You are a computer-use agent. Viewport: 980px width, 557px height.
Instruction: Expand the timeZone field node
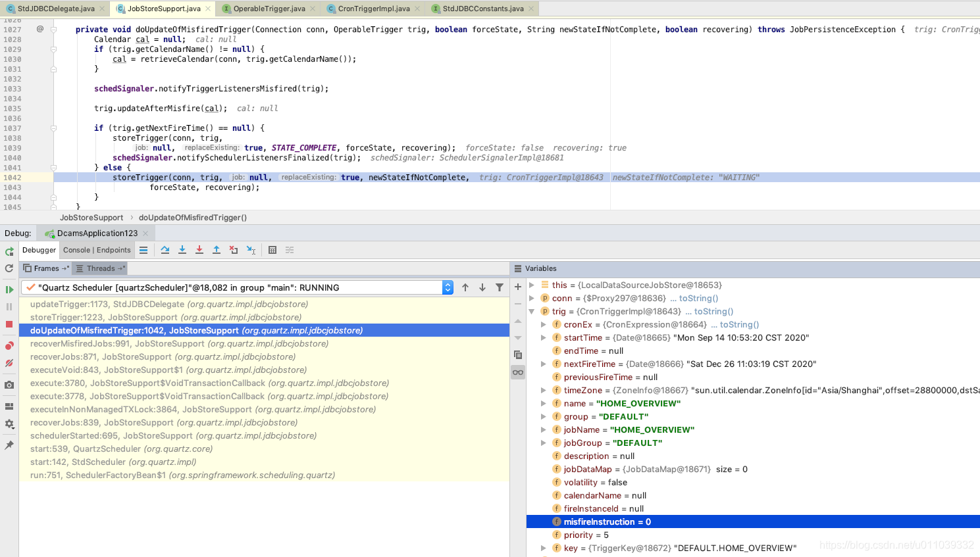coord(544,390)
